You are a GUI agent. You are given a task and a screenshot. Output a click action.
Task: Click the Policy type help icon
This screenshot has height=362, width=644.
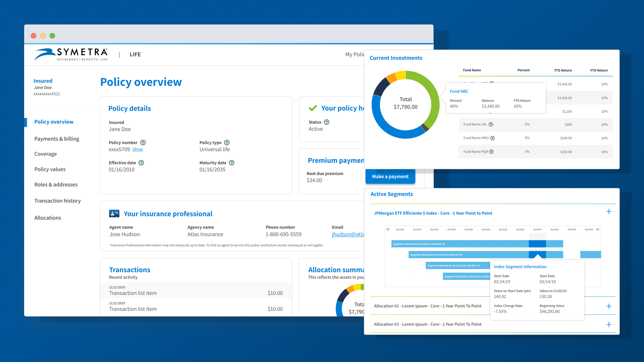click(227, 142)
